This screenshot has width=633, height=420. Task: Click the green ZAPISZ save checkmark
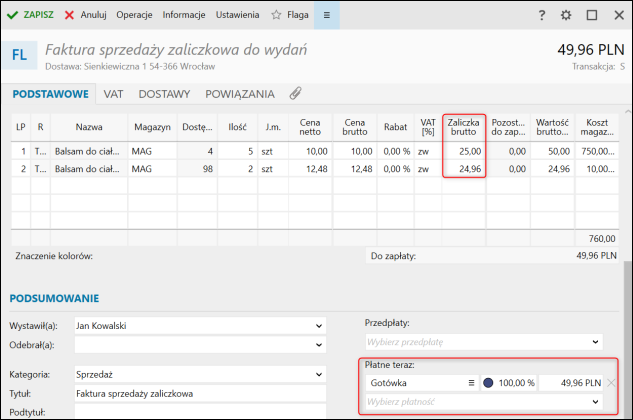point(13,16)
